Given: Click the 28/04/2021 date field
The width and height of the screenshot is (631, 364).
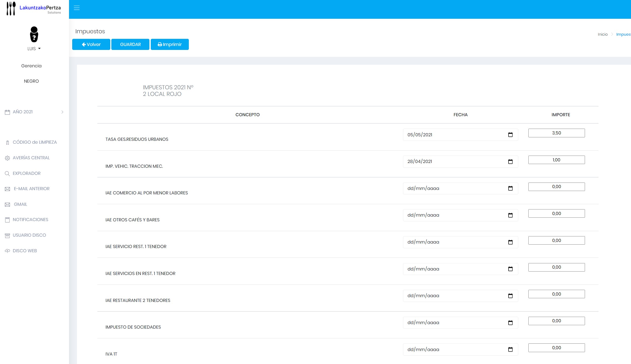Looking at the screenshot, I should [460, 161].
